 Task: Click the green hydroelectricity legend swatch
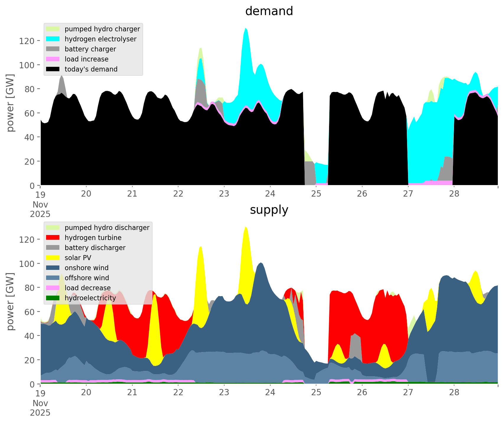(53, 298)
